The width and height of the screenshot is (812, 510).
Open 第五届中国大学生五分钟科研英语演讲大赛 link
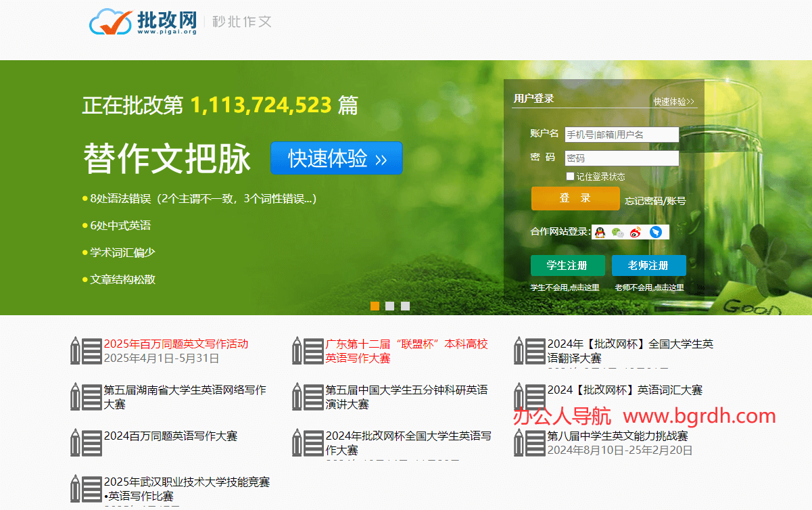(406, 397)
